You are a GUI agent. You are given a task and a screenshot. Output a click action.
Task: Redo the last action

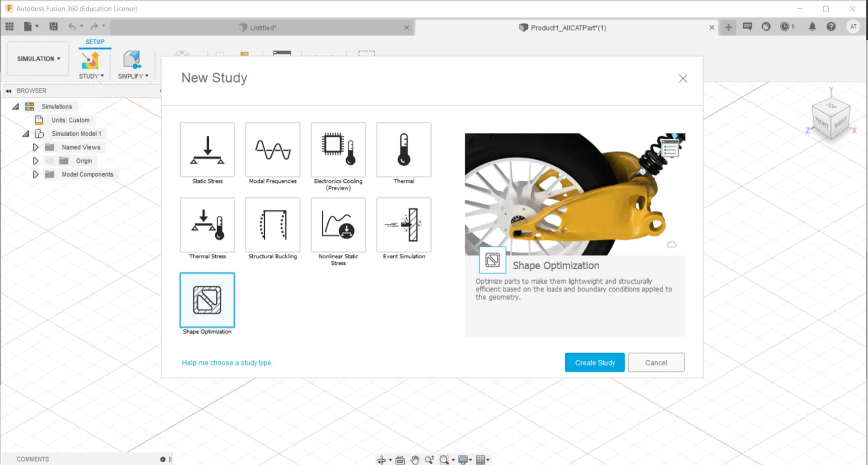(x=94, y=27)
